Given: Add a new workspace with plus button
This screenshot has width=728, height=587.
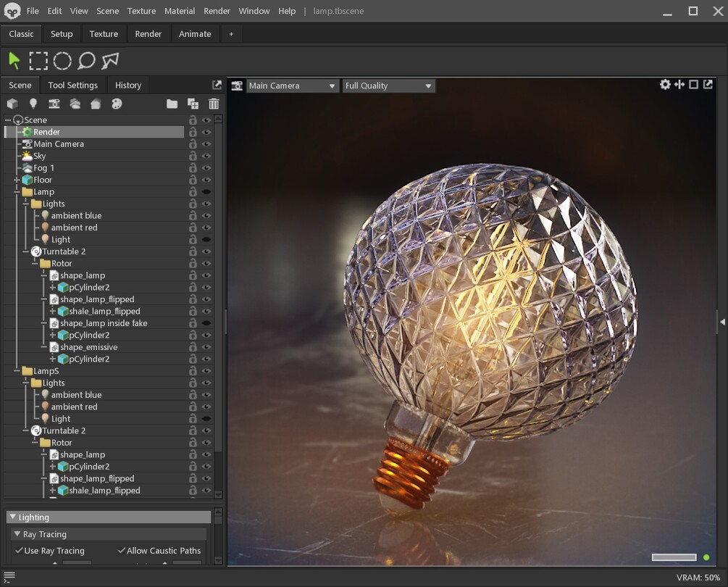Looking at the screenshot, I should tap(231, 34).
